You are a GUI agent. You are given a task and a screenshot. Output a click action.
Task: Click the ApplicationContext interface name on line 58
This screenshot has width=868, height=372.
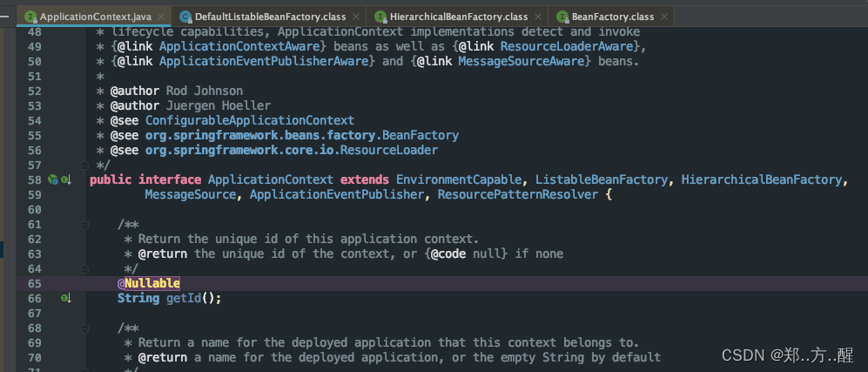271,179
